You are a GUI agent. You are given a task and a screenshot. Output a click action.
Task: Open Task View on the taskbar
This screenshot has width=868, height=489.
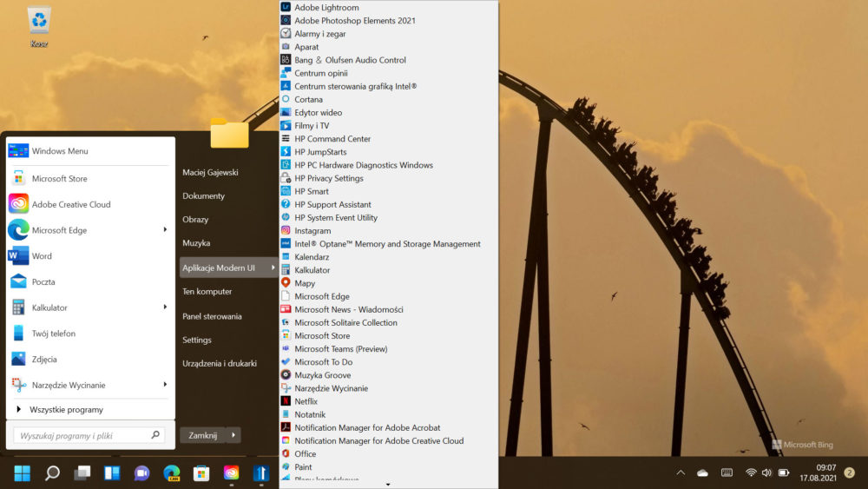point(82,473)
